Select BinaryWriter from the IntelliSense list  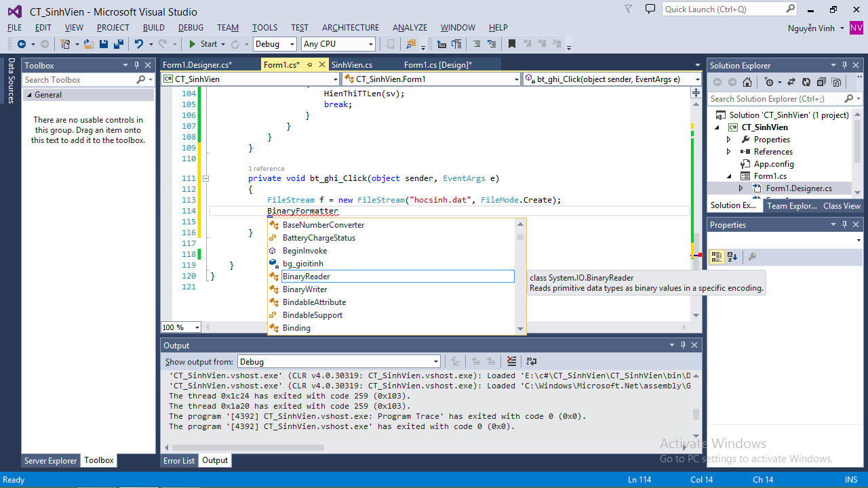coord(304,289)
